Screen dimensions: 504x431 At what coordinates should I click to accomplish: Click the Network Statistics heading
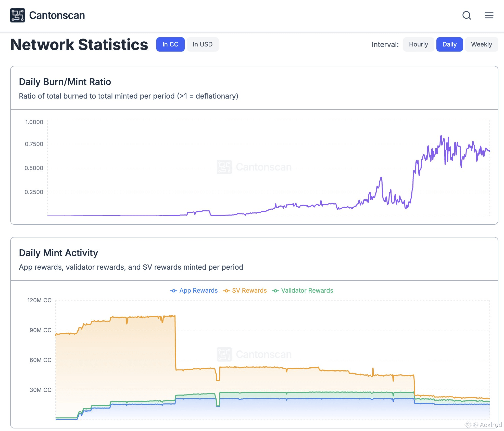(x=79, y=45)
